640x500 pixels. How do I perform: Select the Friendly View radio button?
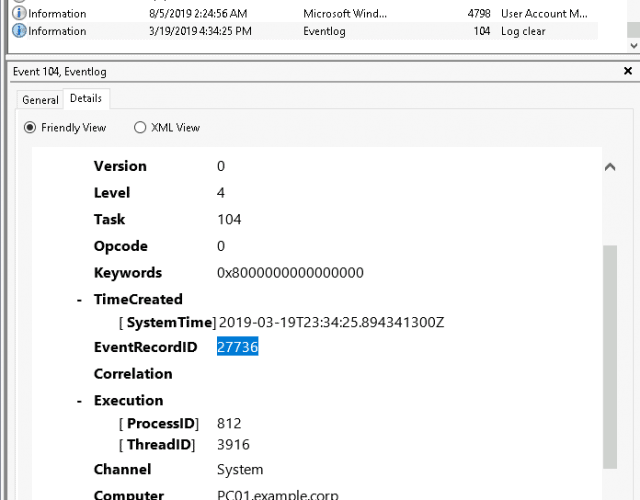(30, 128)
